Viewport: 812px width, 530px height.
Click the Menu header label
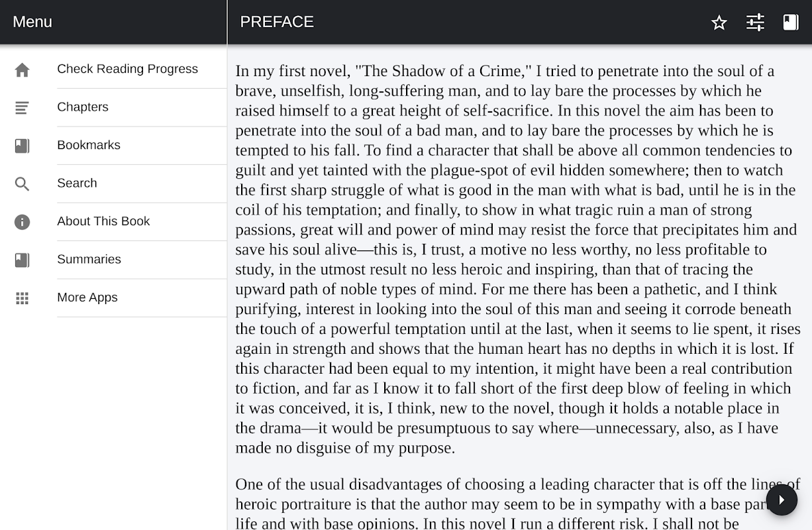coord(32,22)
